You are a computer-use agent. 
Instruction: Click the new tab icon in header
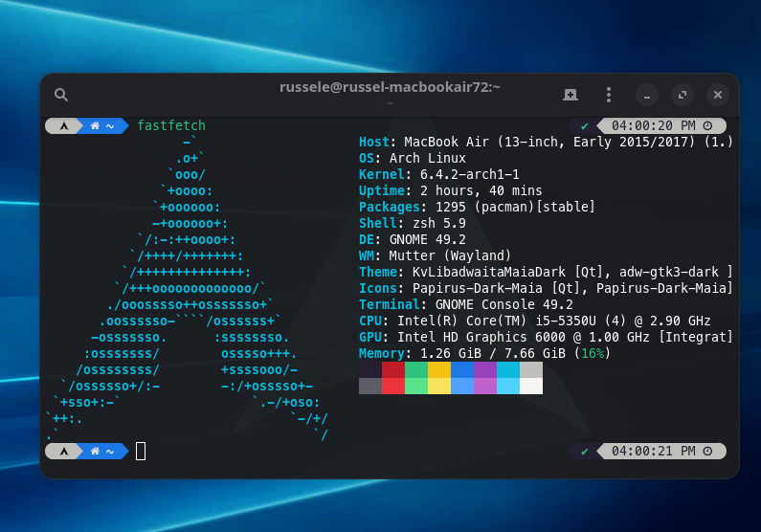point(571,95)
